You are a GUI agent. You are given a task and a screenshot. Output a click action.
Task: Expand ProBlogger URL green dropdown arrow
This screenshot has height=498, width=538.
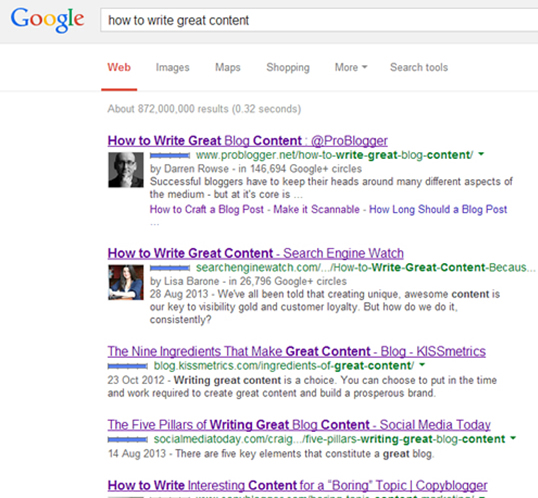pos(481,154)
